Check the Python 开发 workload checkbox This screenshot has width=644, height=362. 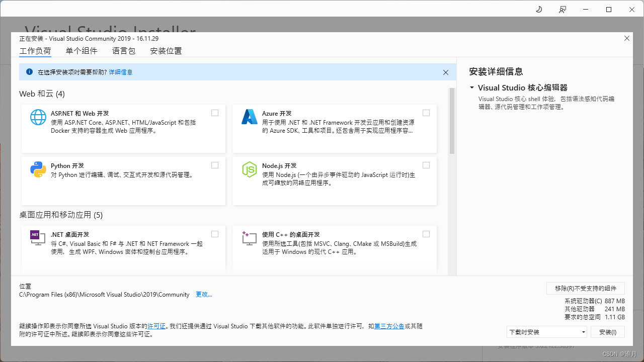pos(215,165)
